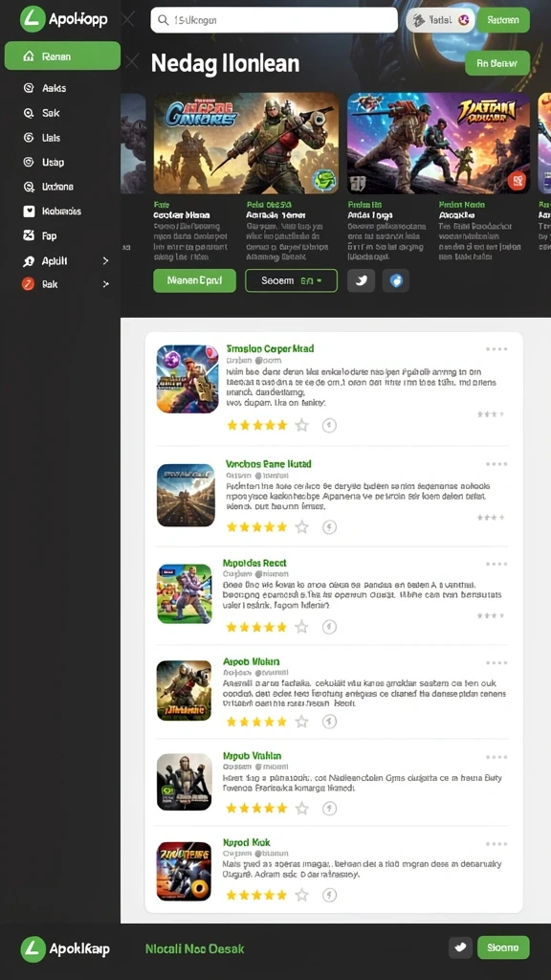Viewport: 551px width, 980px height.
Task: Toggle the empty star on Arpob Wlolan row
Action: coord(301,722)
